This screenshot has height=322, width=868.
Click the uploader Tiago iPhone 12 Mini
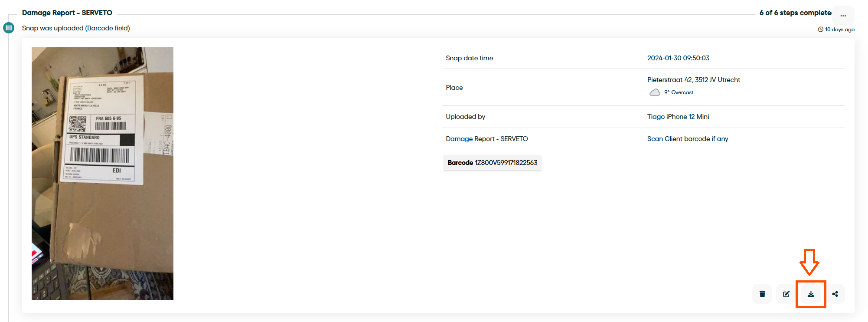click(678, 117)
